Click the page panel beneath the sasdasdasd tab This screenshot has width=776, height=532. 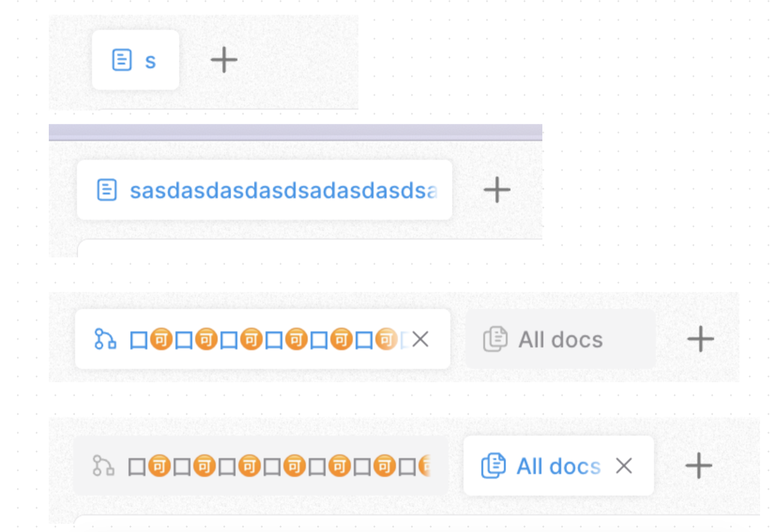(310, 249)
